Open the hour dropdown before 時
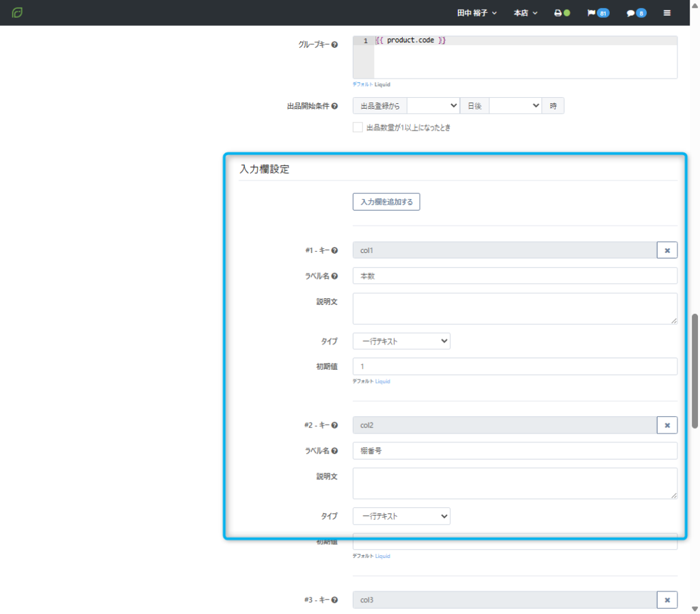 coord(515,106)
